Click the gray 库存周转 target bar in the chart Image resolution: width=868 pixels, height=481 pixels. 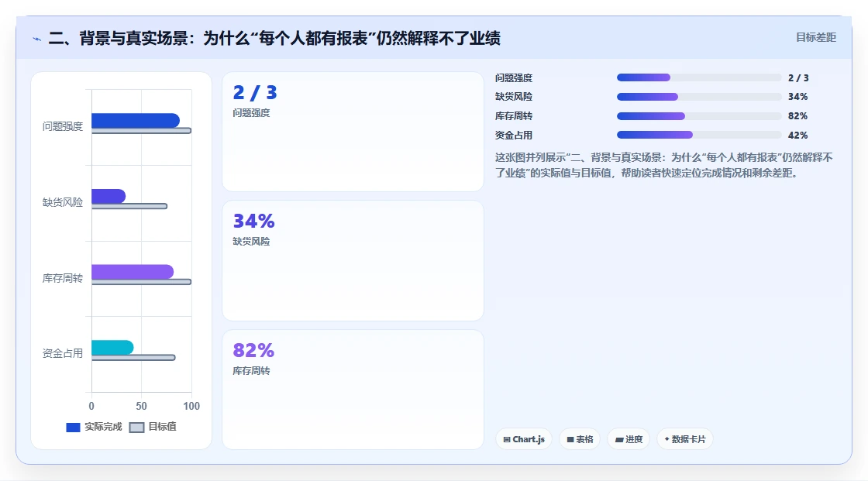pyautogui.click(x=142, y=282)
